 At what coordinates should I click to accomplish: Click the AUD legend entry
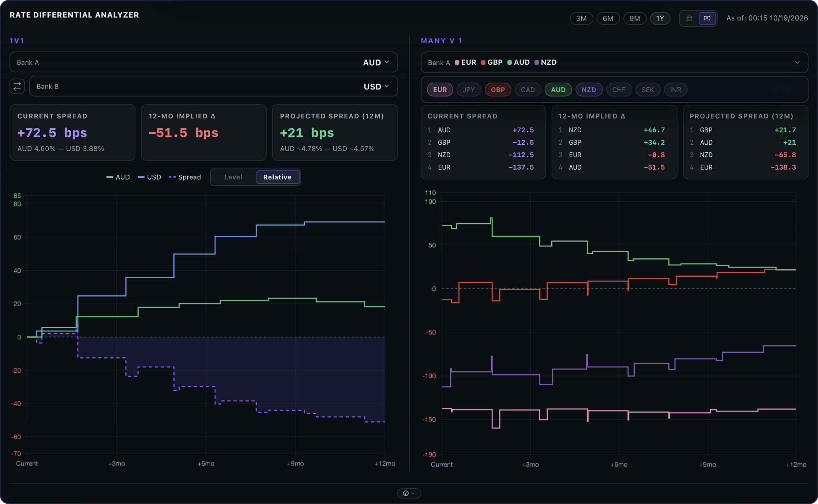[x=118, y=177]
